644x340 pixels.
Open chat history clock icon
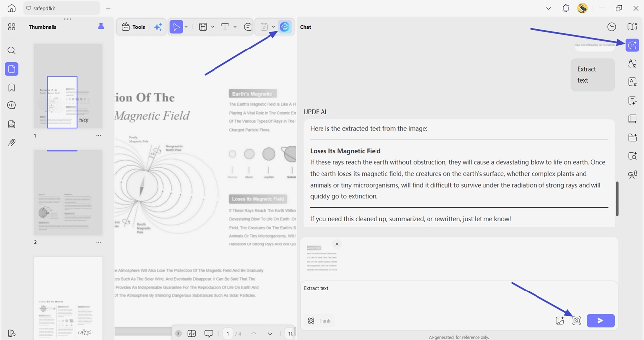click(x=612, y=27)
